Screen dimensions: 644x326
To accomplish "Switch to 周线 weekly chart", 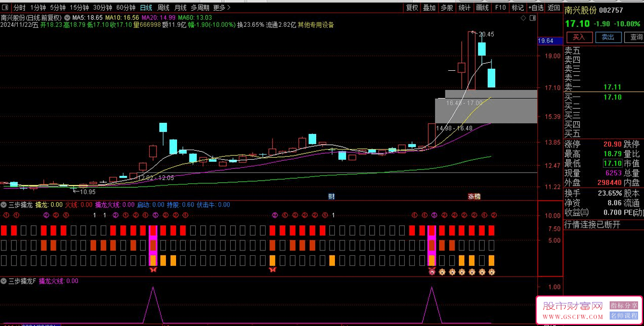I will click(x=163, y=8).
